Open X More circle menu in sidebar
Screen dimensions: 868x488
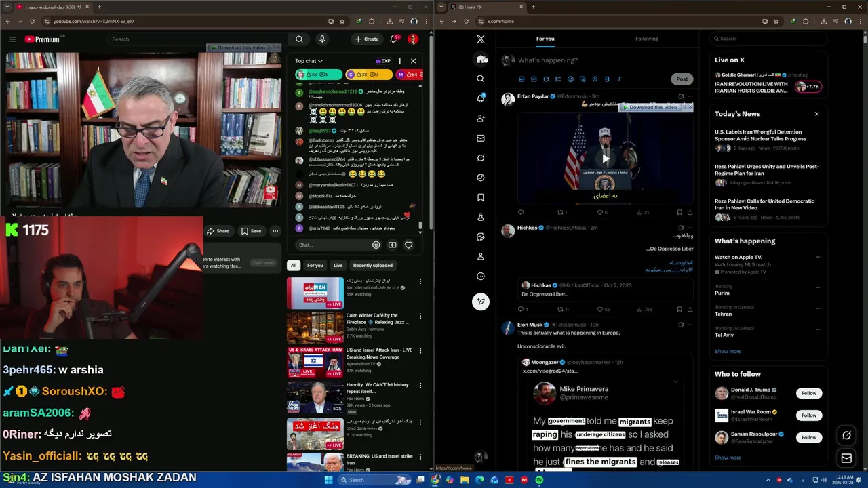[x=481, y=277]
